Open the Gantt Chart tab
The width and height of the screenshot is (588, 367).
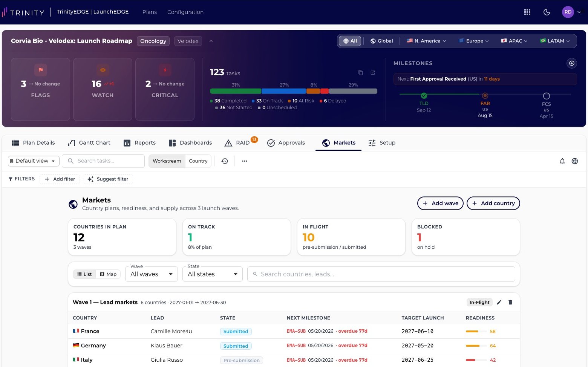coord(89,143)
